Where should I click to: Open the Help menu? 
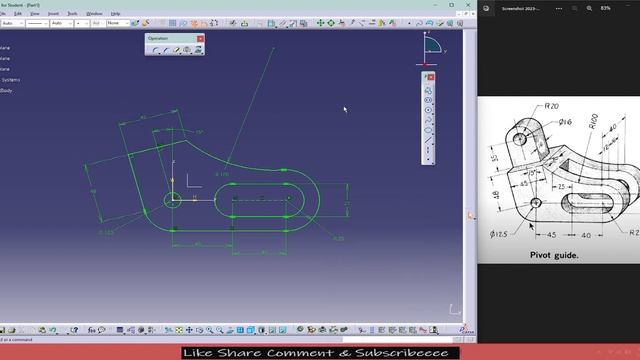coord(116,13)
